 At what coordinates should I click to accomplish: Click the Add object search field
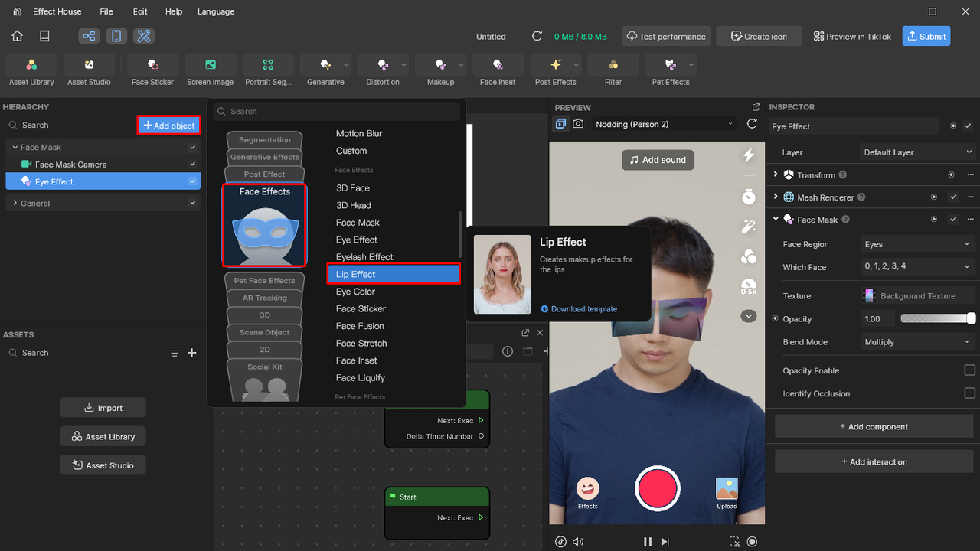tap(337, 111)
